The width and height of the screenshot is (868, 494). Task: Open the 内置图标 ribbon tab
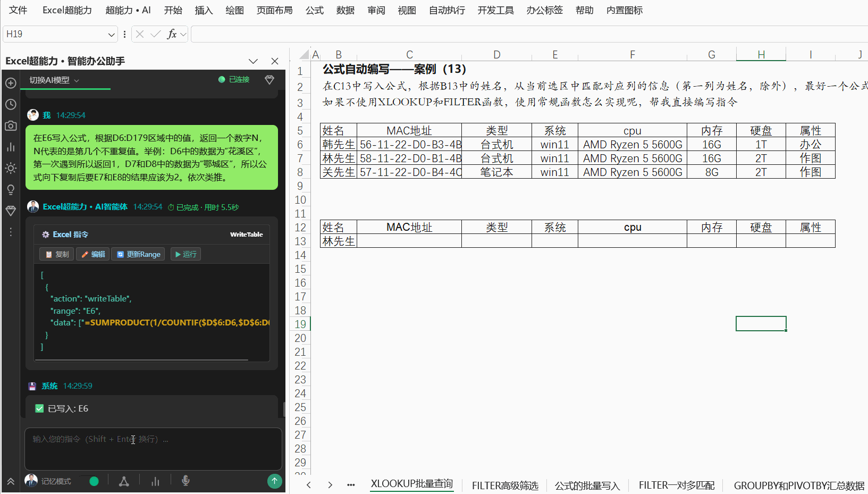pos(625,10)
